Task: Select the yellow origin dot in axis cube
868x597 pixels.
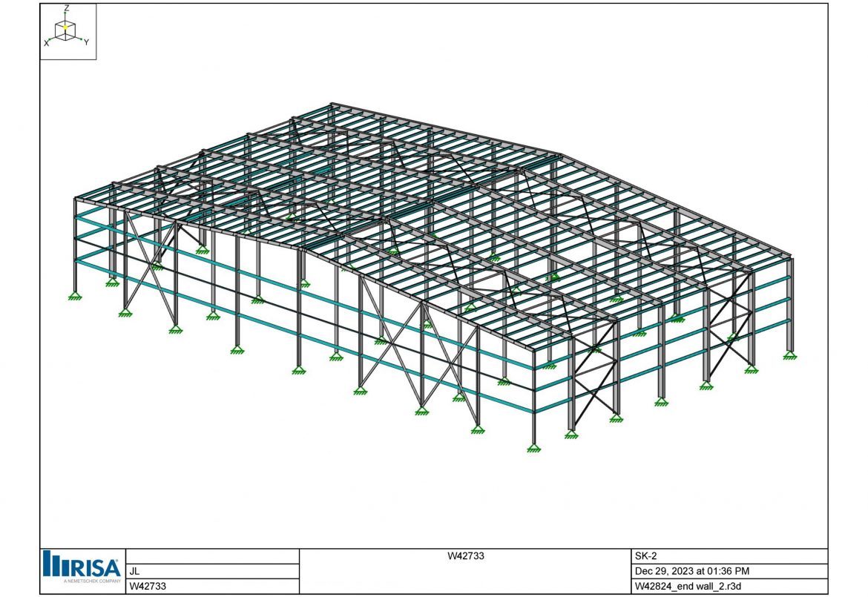Action: tap(65, 27)
